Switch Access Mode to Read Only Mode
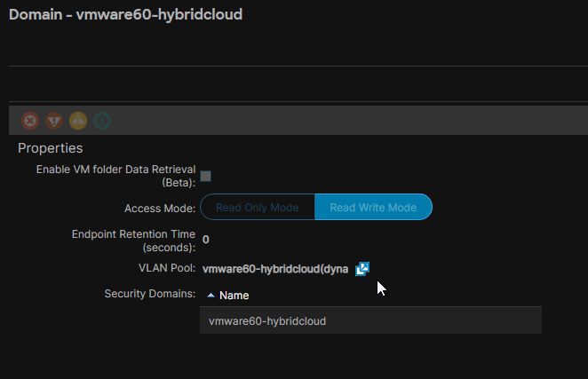This screenshot has height=379, width=588. (258, 208)
